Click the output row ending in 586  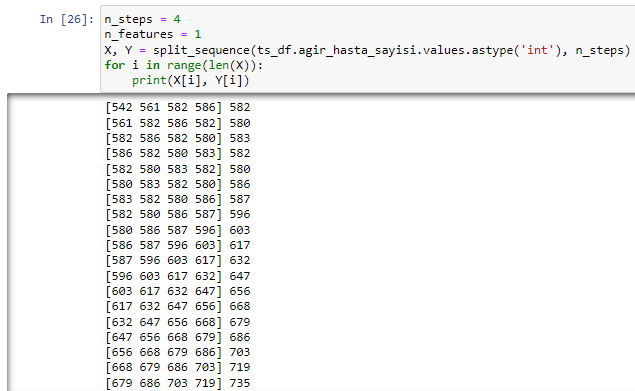click(x=178, y=184)
